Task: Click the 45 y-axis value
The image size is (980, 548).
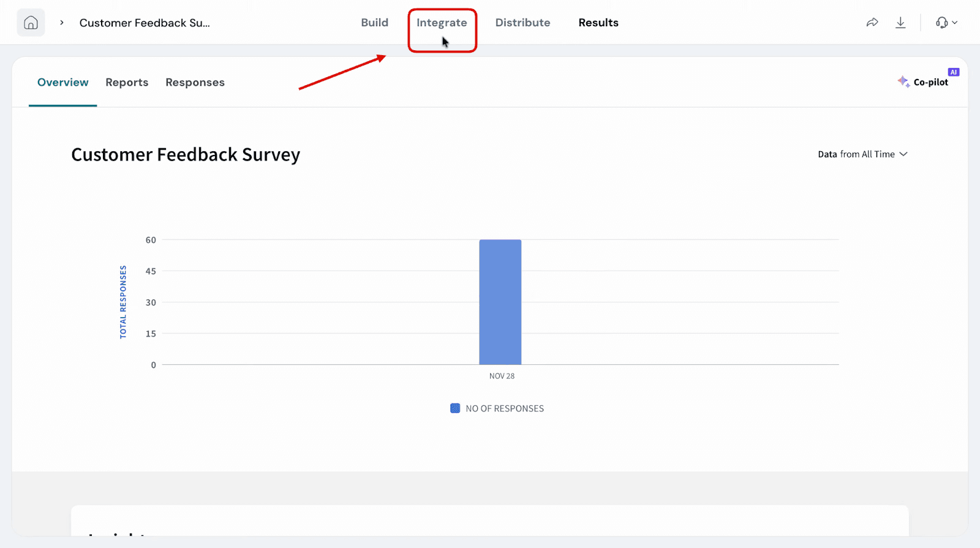Action: (x=151, y=271)
